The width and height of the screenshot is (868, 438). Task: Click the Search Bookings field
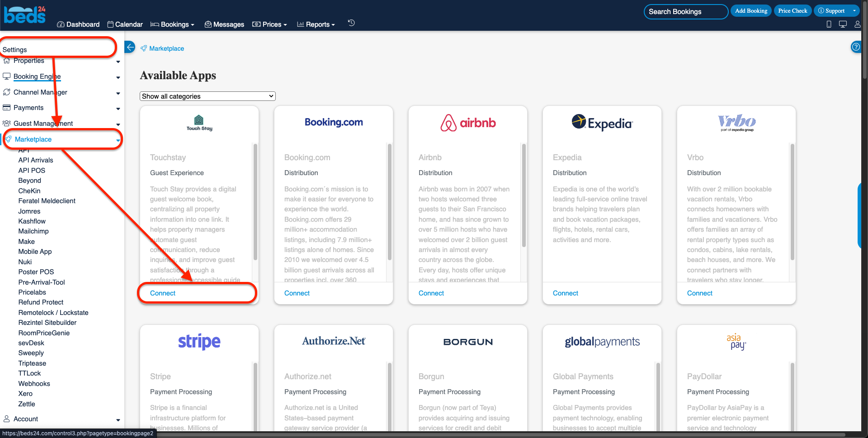tap(686, 12)
